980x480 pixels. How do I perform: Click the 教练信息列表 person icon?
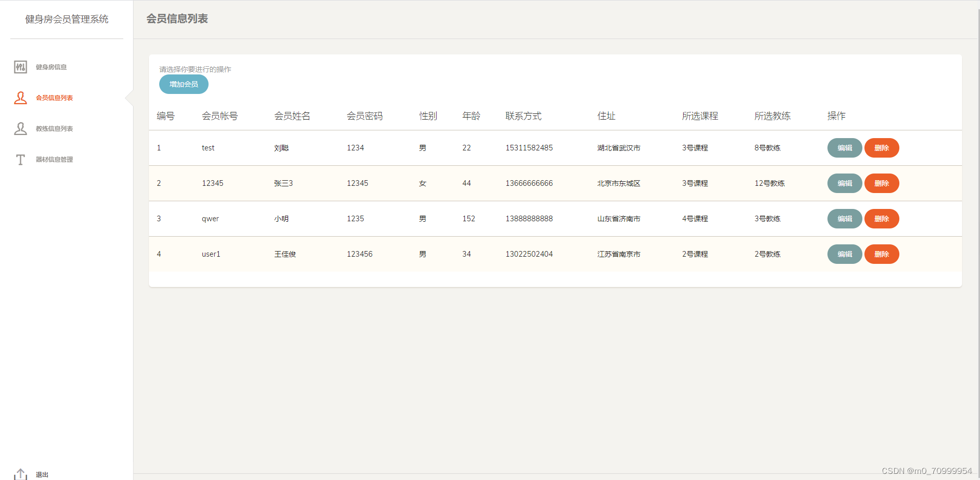tap(21, 128)
